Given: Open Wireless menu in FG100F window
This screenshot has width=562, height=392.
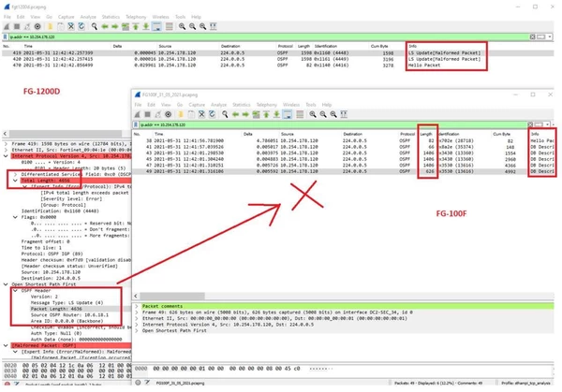Looking at the screenshot, I should point(291,105).
